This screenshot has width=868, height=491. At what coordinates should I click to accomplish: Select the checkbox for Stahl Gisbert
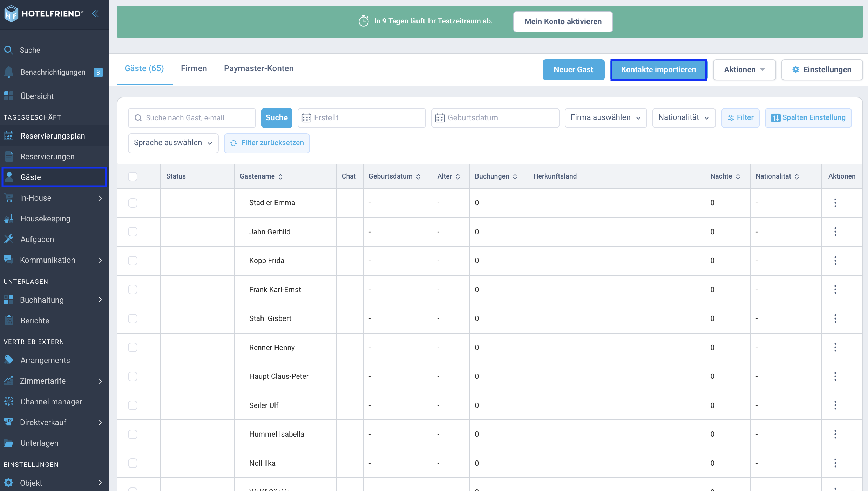[x=133, y=318]
